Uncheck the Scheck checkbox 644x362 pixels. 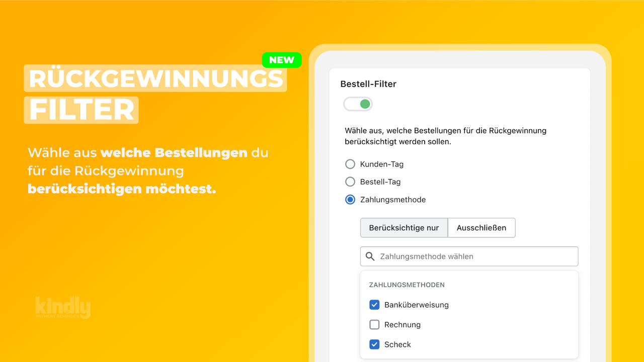(x=374, y=344)
